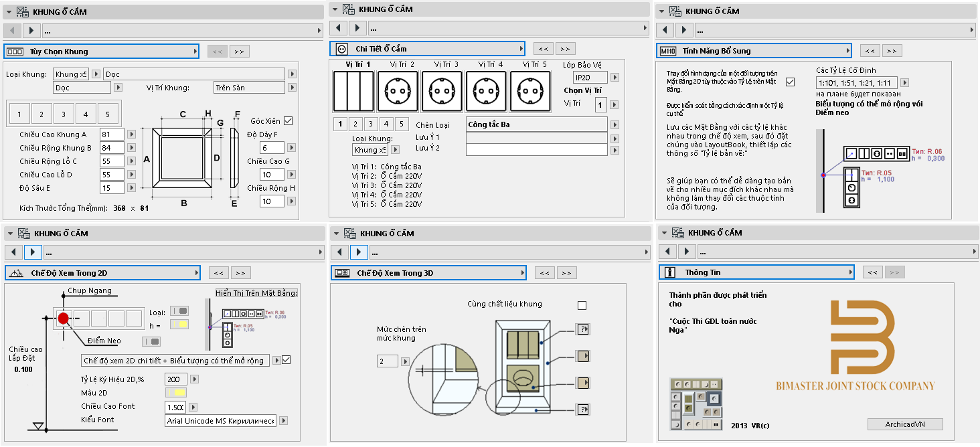980x447 pixels.
Task: Select the triple switch icon at Vị Trí 1
Action: click(353, 91)
